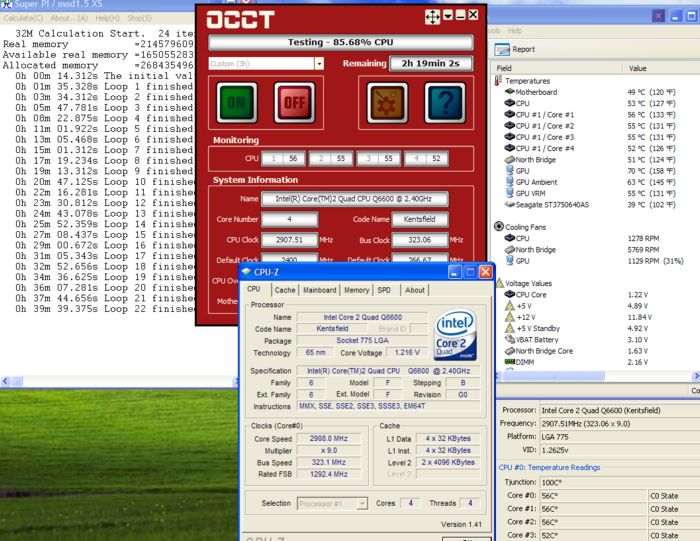Switch to the About tab in CPU-Z
The height and width of the screenshot is (541, 700).
415,290
